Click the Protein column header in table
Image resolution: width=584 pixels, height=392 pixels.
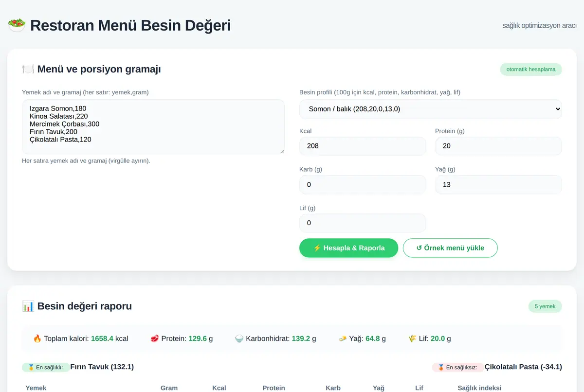[274, 388]
